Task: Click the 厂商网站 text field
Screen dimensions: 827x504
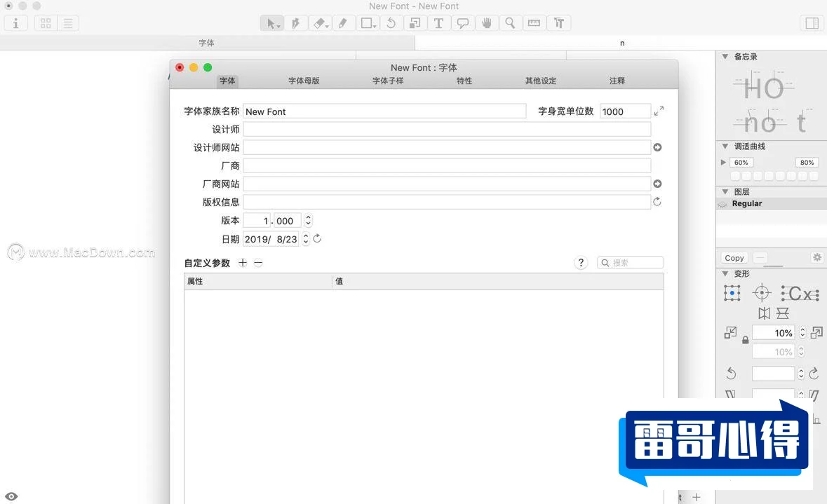Action: [x=447, y=184]
